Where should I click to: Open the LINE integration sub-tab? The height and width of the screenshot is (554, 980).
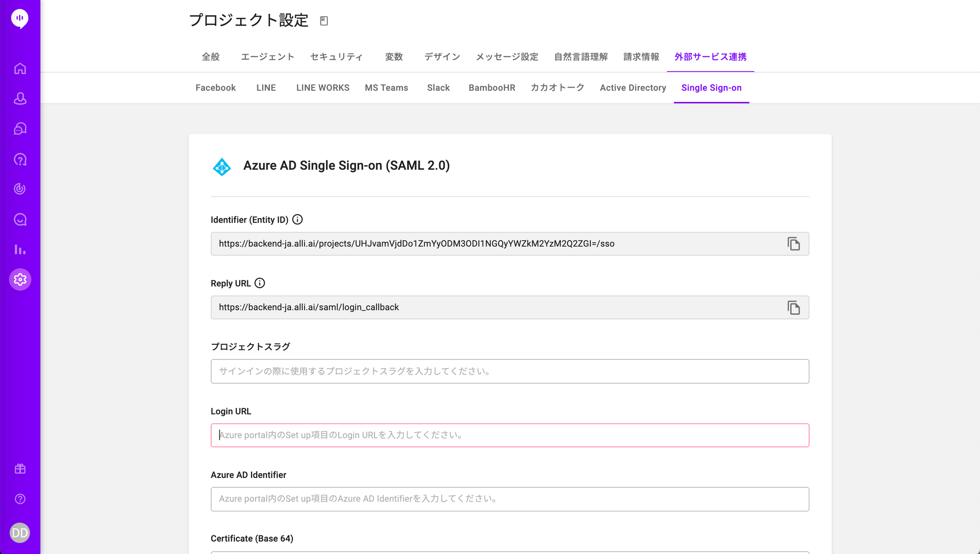266,88
